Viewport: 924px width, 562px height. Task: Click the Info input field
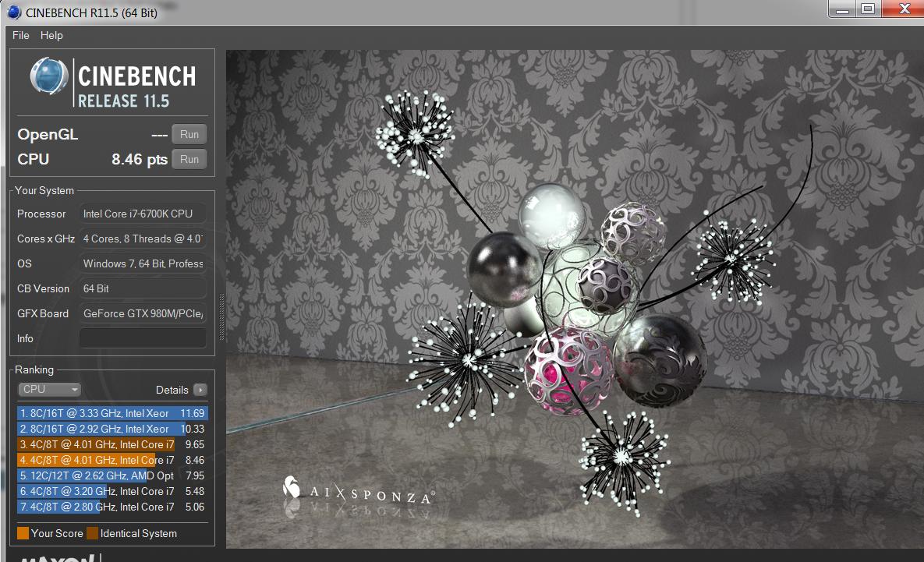click(143, 338)
